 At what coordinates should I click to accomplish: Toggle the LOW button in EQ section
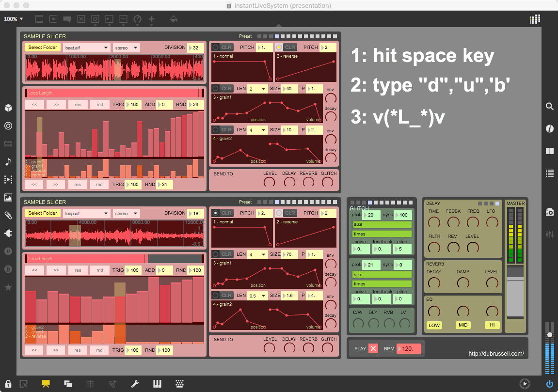434,325
